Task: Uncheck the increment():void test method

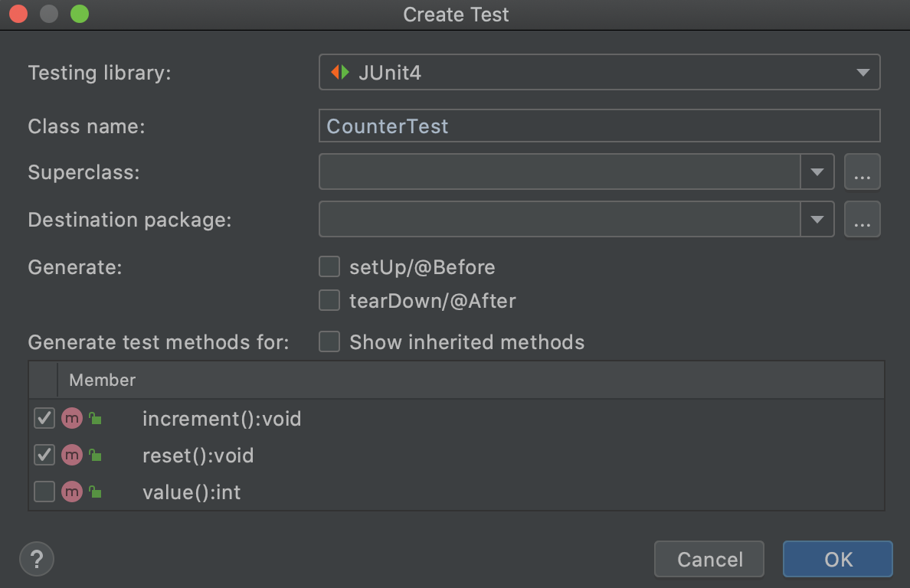Action: 44,418
